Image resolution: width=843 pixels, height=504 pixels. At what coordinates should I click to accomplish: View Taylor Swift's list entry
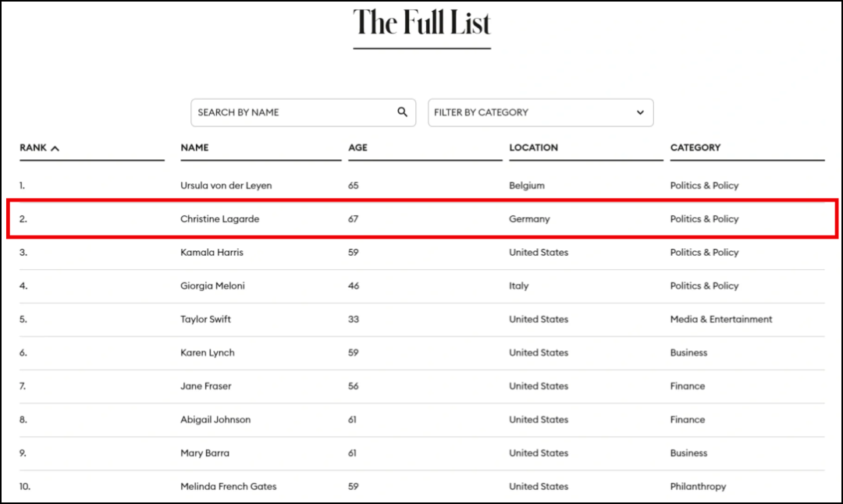point(205,319)
